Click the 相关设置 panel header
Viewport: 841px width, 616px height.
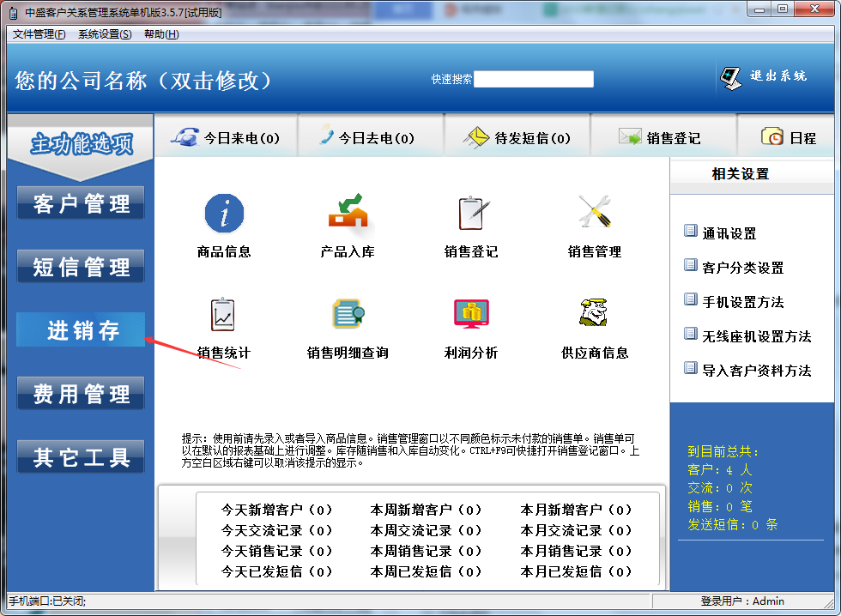click(x=741, y=173)
